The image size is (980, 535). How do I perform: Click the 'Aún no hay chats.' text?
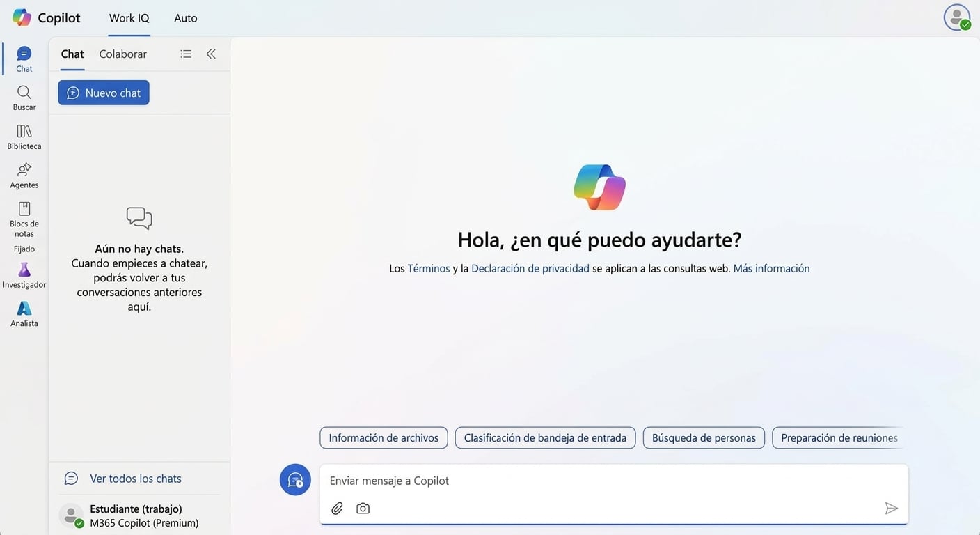tap(139, 249)
